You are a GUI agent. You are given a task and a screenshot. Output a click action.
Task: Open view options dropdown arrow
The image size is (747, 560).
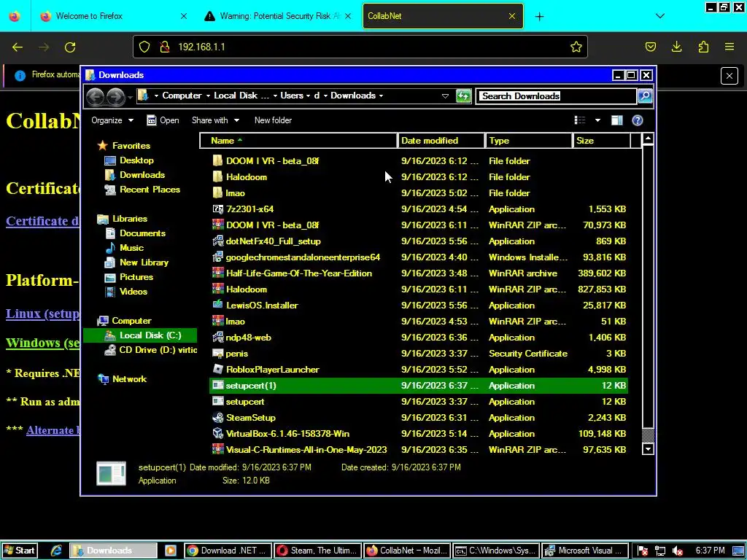[597, 120]
